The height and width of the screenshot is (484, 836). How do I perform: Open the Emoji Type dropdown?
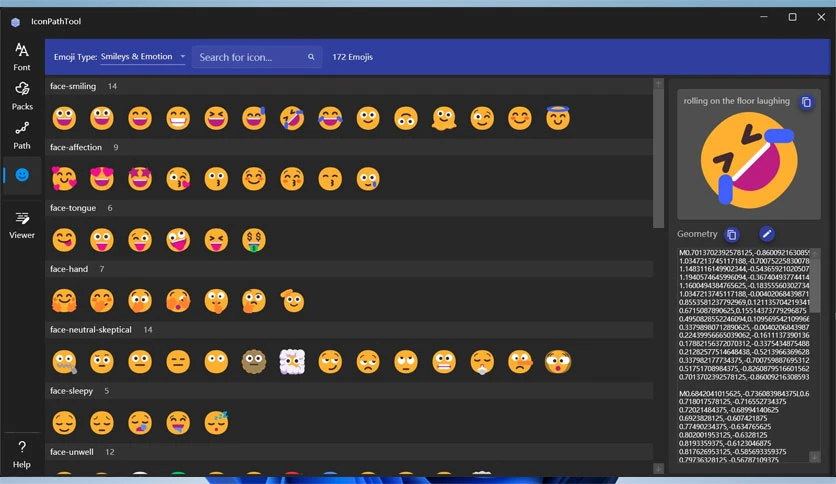(142, 57)
